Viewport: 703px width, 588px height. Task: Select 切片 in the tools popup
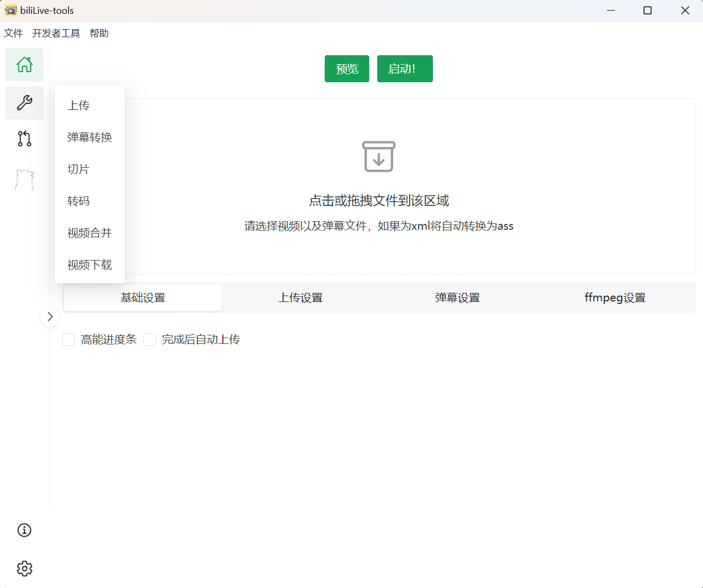[90, 169]
